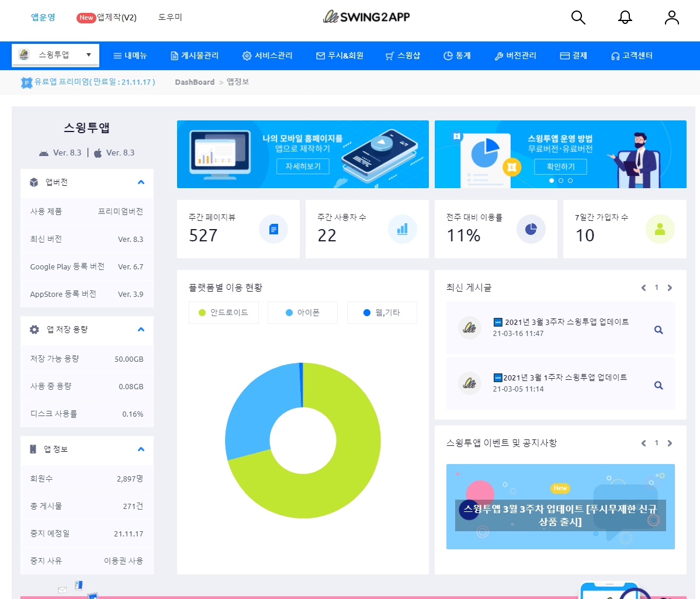This screenshot has width=700, height=599.
Task: Go to next page of 최신 게시글
Action: tap(670, 288)
